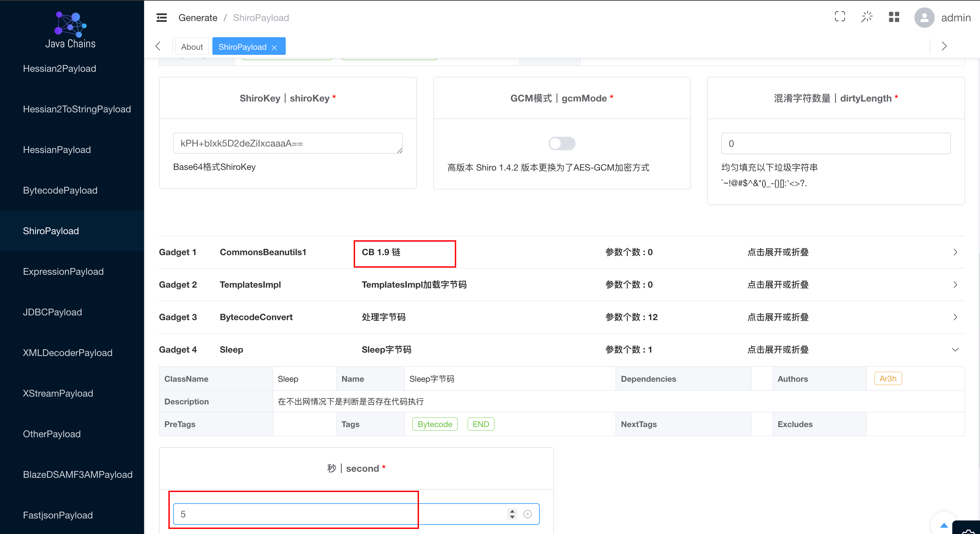Click the Generate breadcrumb link
The image size is (980, 534).
pyautogui.click(x=198, y=18)
